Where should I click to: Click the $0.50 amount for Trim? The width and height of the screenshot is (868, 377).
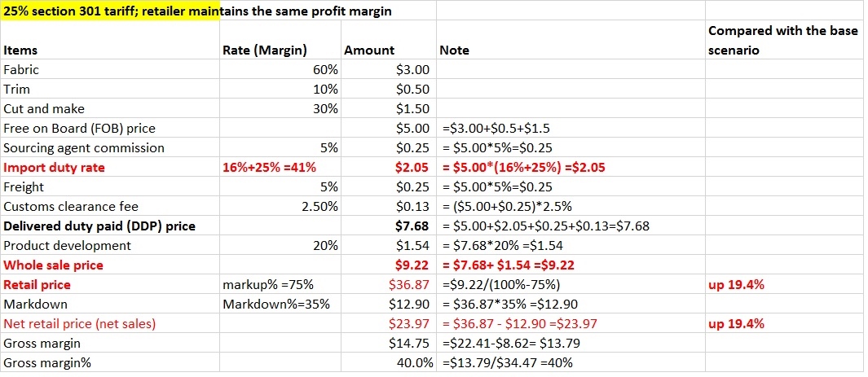coord(412,90)
